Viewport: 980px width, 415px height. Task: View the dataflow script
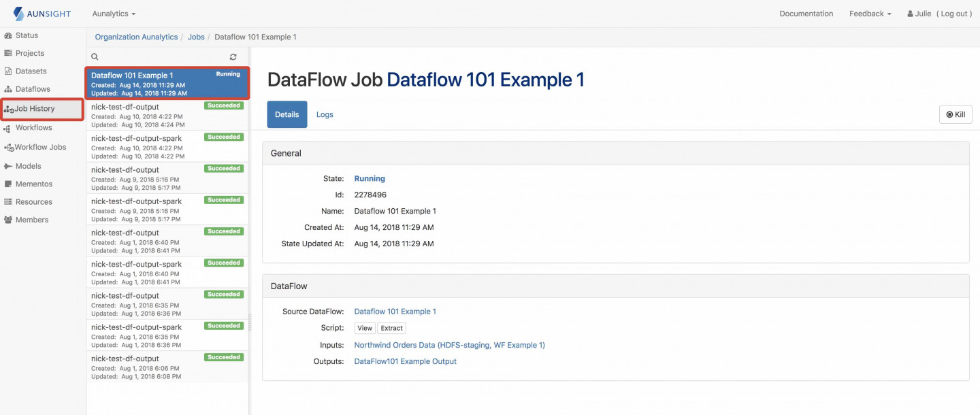(x=365, y=328)
